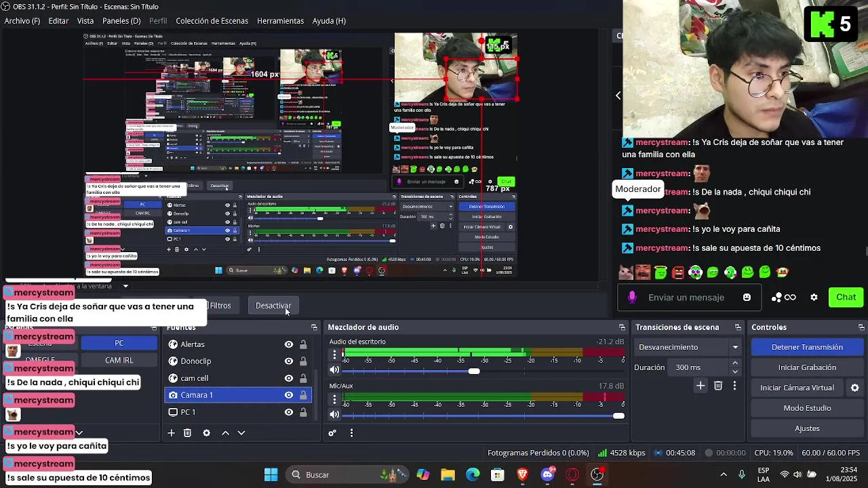Viewport: 868px width, 488px height.
Task: Open Mic/Aux three-dot options menu
Action: tap(334, 400)
